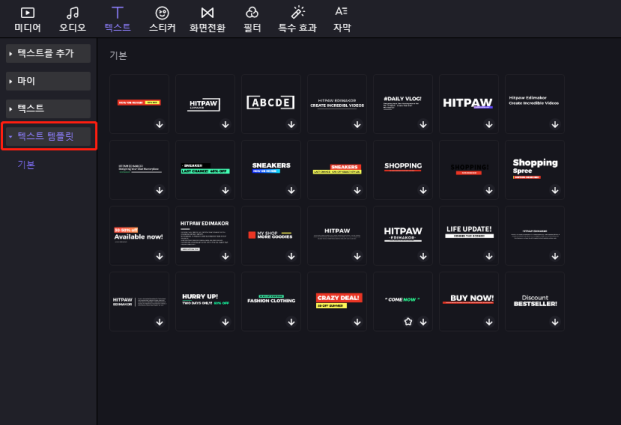621x425 pixels.
Task: Preview the Available now! thumbnail
Action: click(139, 235)
